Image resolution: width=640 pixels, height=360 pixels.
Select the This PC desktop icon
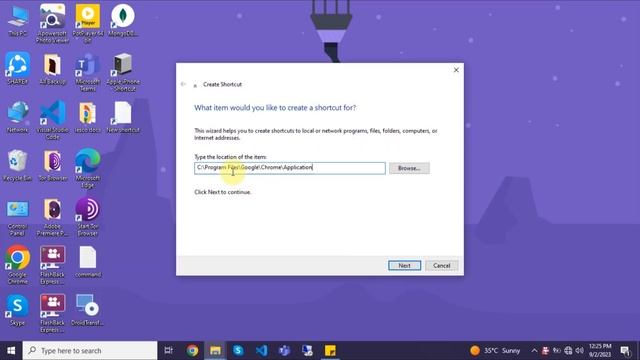click(x=18, y=21)
